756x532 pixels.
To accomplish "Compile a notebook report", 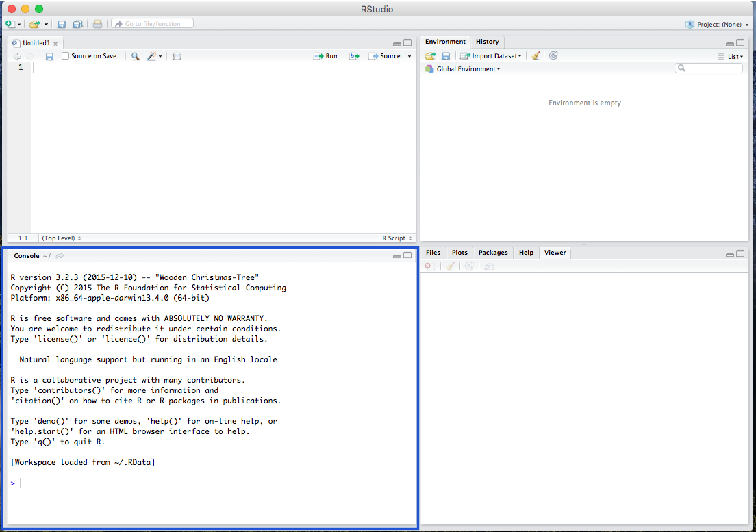I will coord(175,55).
